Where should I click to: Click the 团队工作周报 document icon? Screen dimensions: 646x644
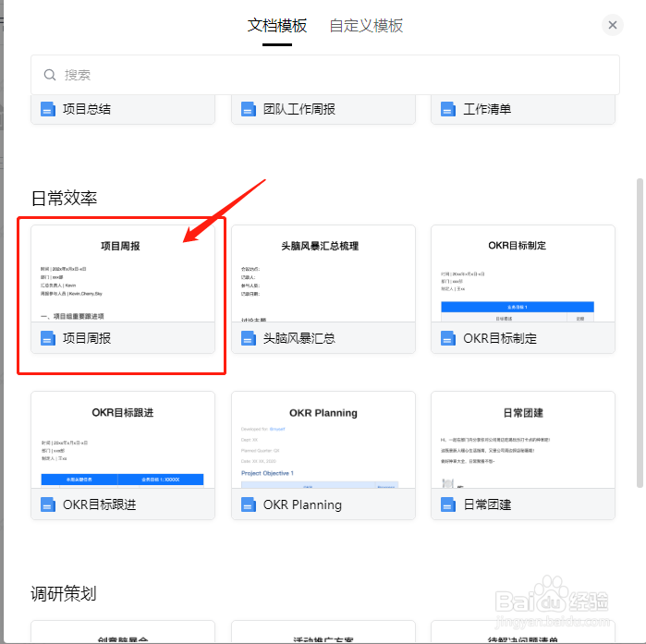(248, 110)
